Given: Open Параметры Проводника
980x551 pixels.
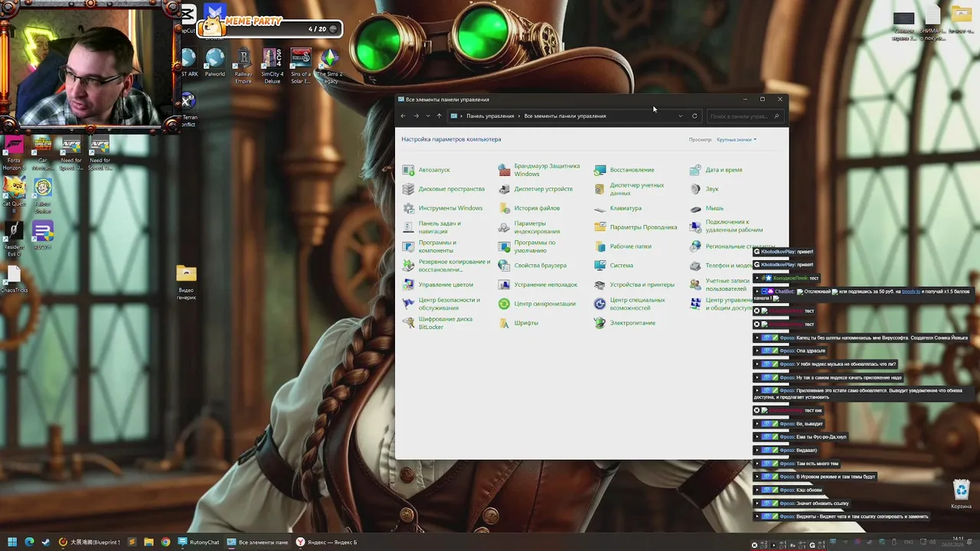Looking at the screenshot, I should [x=635, y=227].
